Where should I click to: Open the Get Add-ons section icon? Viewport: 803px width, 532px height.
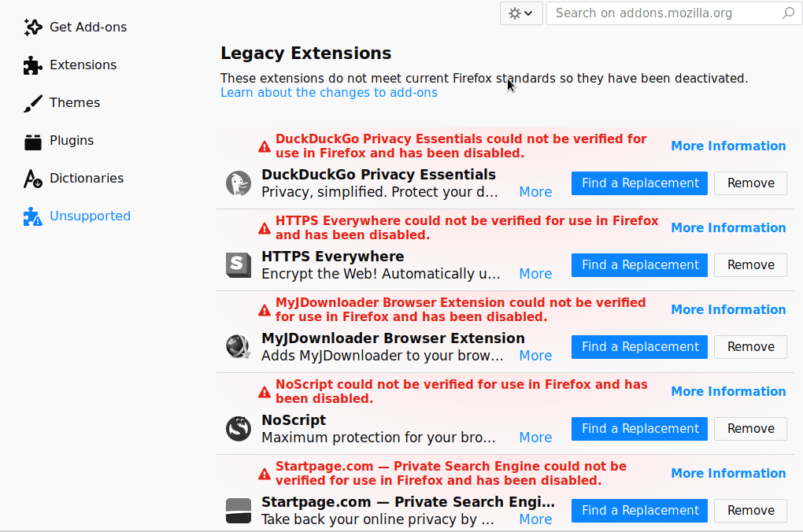[32, 27]
